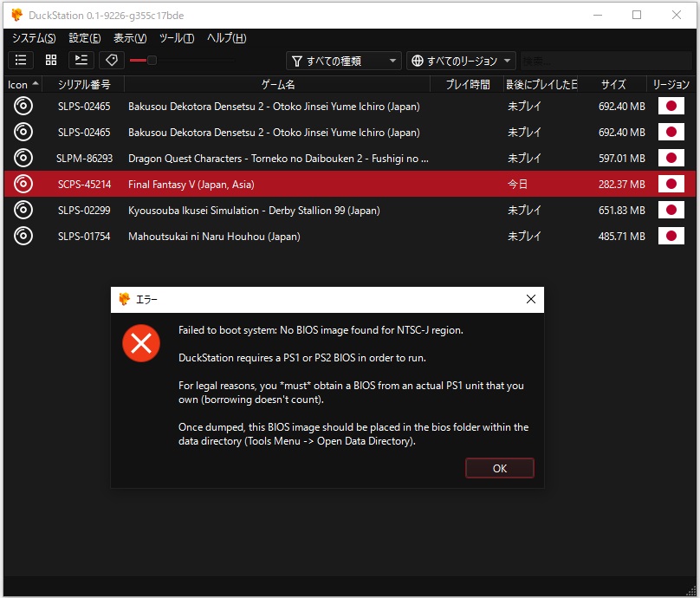
Task: Click serial SLPS-02299
Action: coord(84,211)
